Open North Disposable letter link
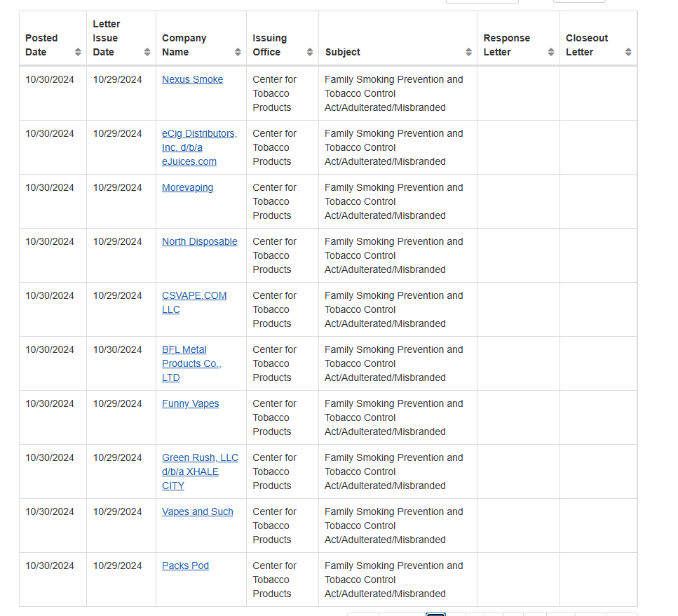Viewport: 678px width, 616px height. pos(199,241)
